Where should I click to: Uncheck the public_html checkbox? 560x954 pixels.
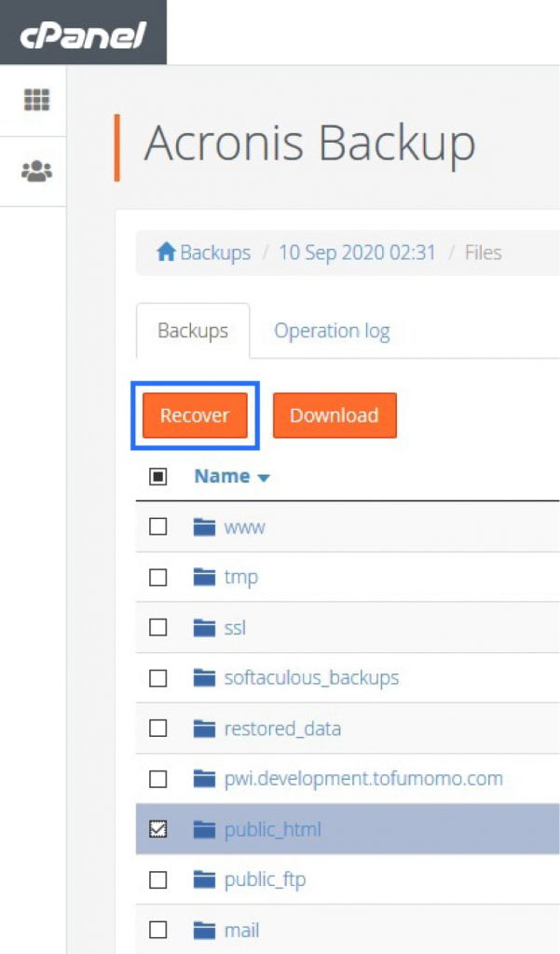[158, 828]
